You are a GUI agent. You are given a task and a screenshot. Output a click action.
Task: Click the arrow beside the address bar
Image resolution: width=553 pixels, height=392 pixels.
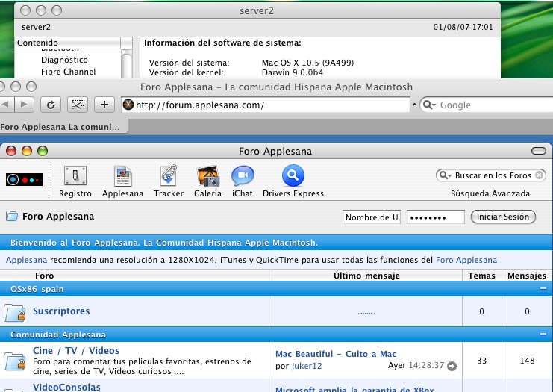click(414, 105)
